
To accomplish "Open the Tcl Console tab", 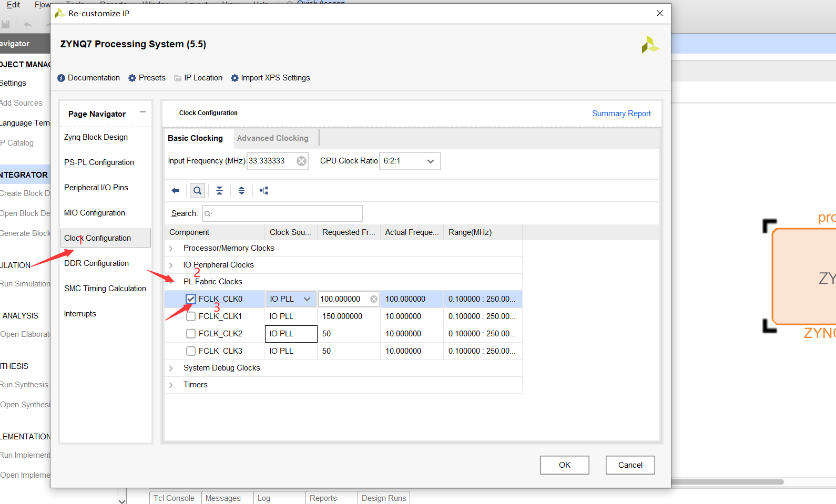I will pyautogui.click(x=174, y=498).
